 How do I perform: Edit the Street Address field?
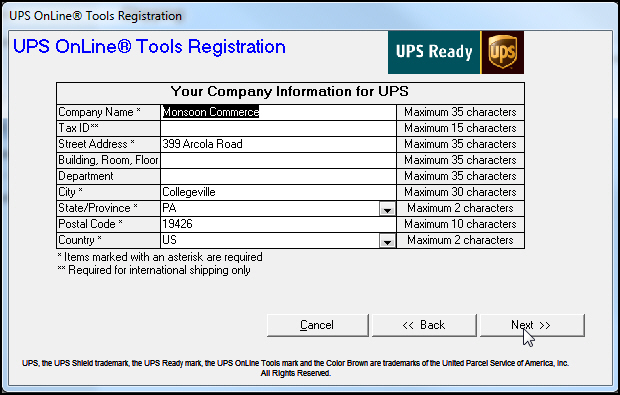pyautogui.click(x=278, y=144)
